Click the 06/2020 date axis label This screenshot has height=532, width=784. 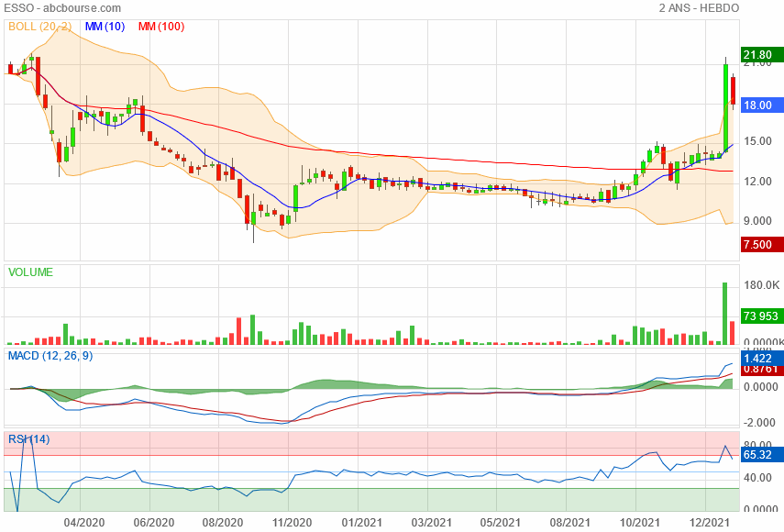[153, 523]
